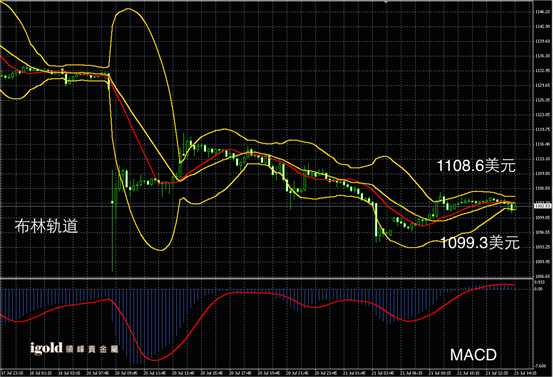Screen dimensions: 553x377
Task: Click the 20 Jul 07:45 time axis label
Action: [x=97, y=373]
